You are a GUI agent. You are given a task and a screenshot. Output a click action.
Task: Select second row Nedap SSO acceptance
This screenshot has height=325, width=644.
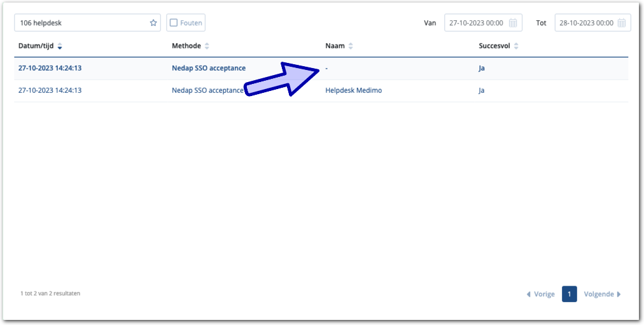pos(207,90)
